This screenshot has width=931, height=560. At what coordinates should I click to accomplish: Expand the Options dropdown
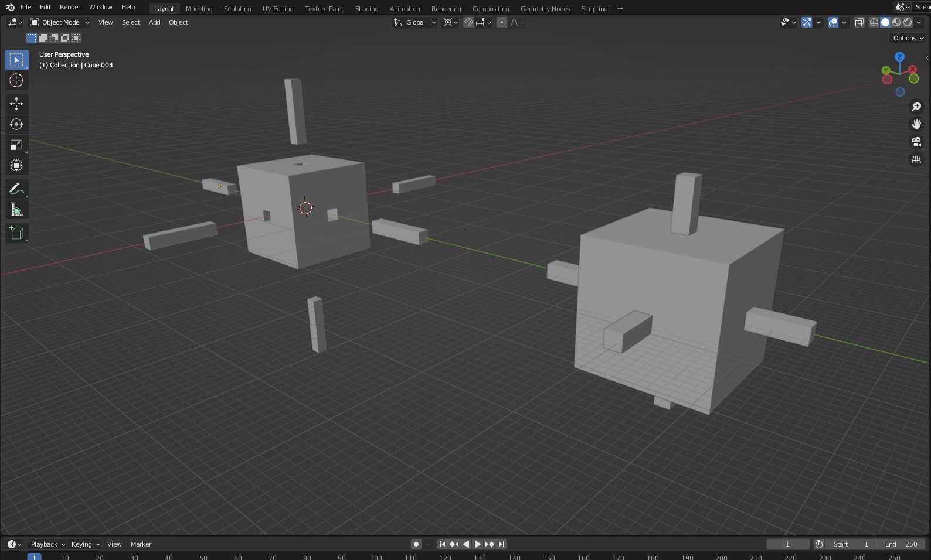(x=908, y=38)
